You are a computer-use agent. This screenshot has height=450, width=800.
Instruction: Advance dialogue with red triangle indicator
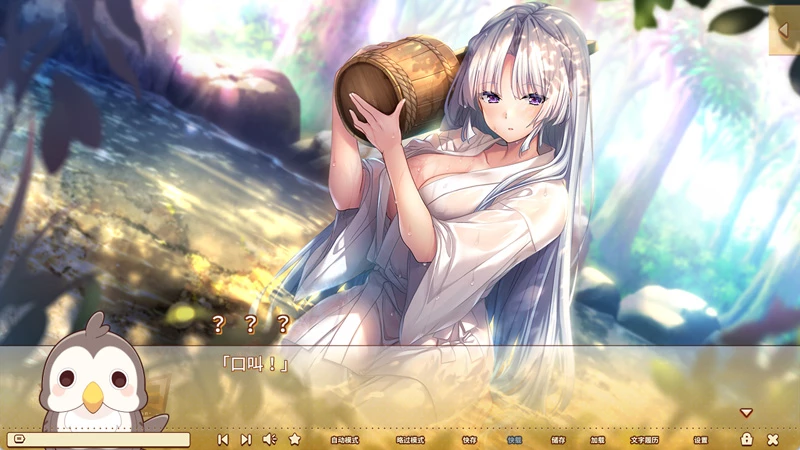[x=746, y=412]
